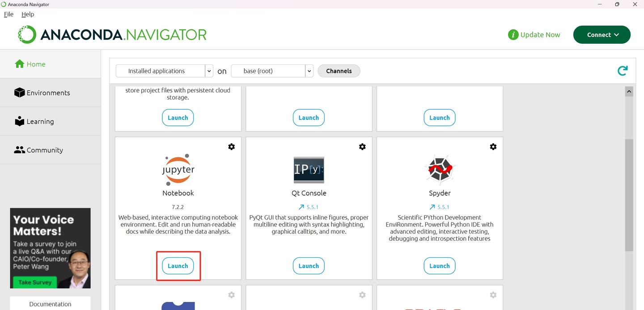Click the Spyder application icon
The image size is (644, 310).
tap(439, 170)
